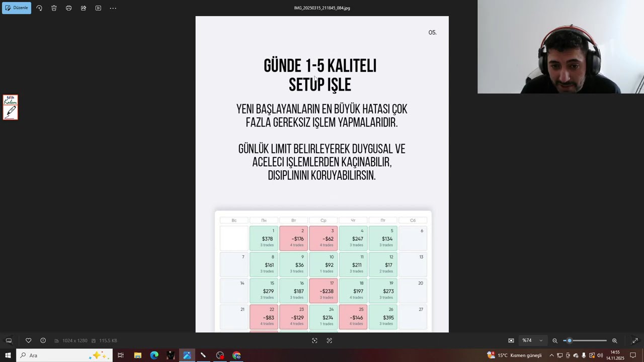Launch Microsoft Edge from the taskbar

coord(154,355)
